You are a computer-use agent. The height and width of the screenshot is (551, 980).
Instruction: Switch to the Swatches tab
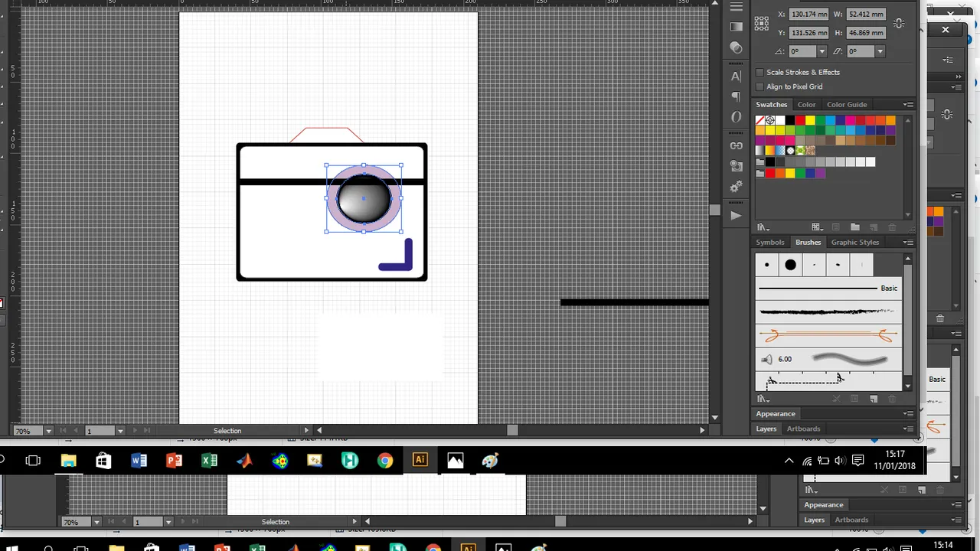tap(772, 105)
